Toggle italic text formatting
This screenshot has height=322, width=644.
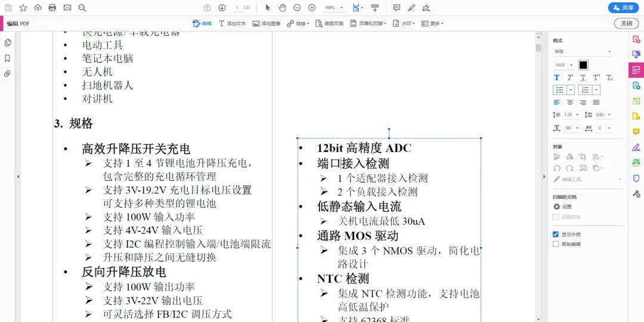click(569, 78)
